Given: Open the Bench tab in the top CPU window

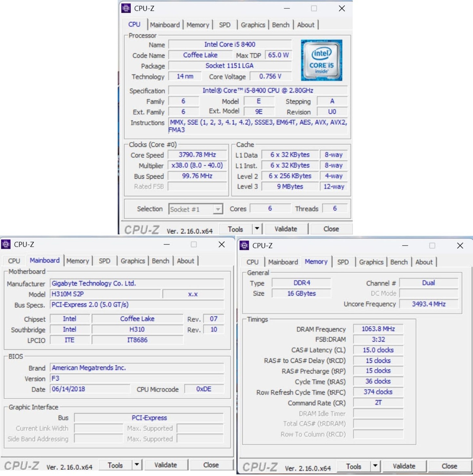Looking at the screenshot, I should 281,25.
